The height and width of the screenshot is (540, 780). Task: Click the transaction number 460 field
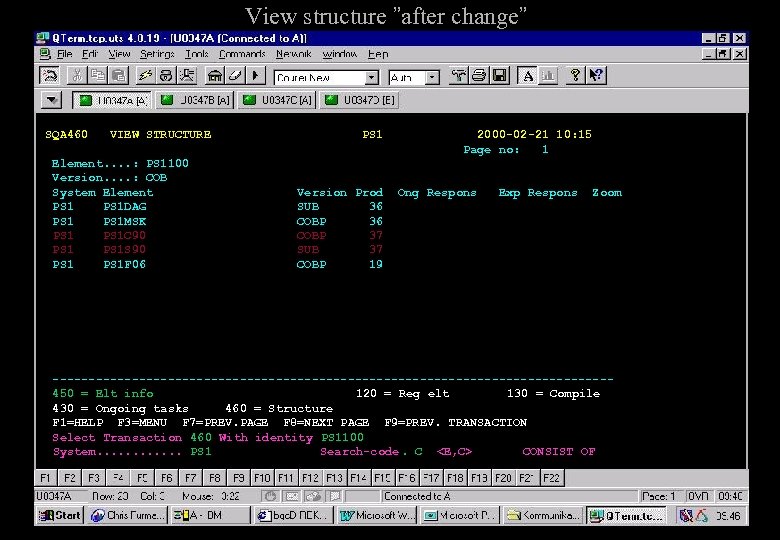(200, 438)
